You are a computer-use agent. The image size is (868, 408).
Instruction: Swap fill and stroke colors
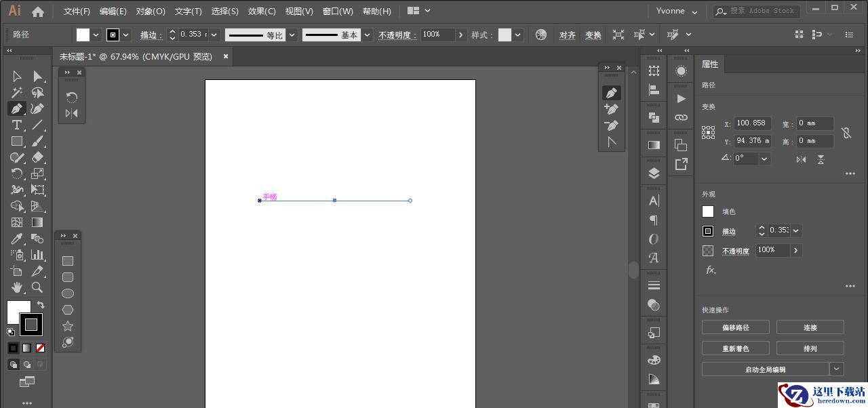tap(40, 305)
